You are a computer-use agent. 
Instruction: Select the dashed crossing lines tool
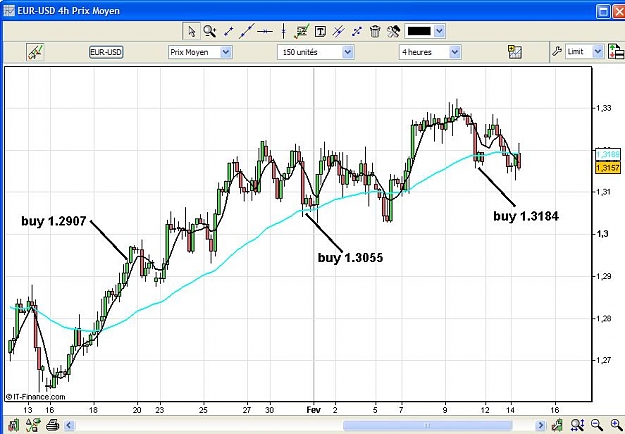coord(357,31)
